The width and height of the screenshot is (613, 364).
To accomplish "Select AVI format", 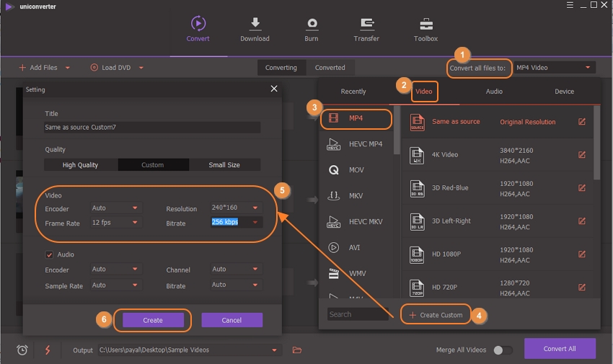I will pos(356,248).
